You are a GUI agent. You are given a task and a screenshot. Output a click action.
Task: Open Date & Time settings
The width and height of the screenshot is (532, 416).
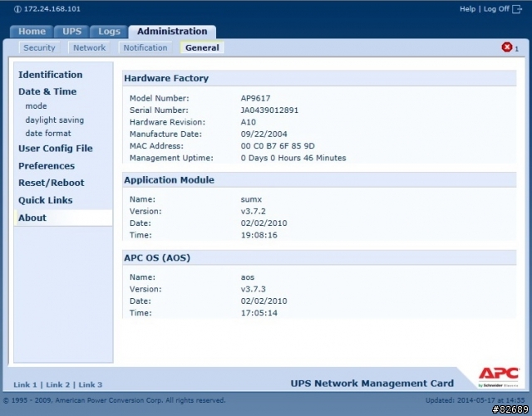[47, 91]
